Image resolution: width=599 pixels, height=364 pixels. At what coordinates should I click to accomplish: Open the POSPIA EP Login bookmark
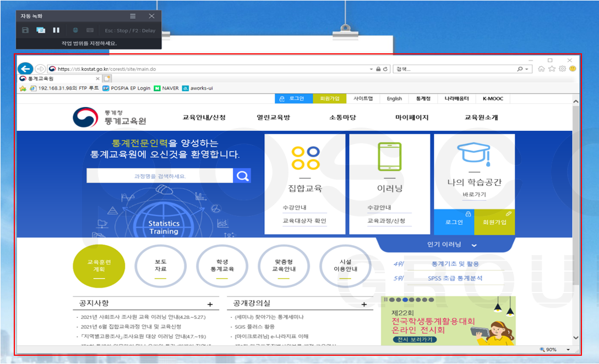coord(127,88)
